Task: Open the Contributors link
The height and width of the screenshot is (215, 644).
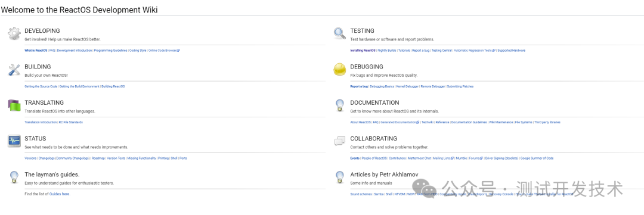Action: point(397,158)
